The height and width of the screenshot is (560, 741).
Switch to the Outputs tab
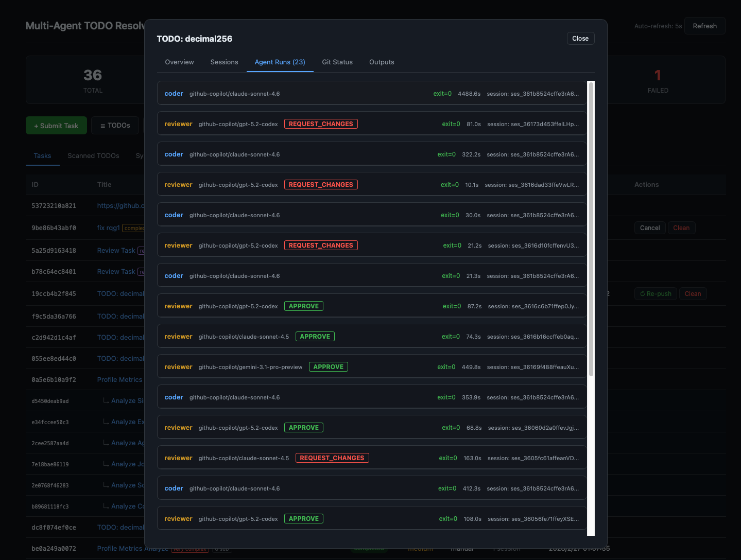382,62
